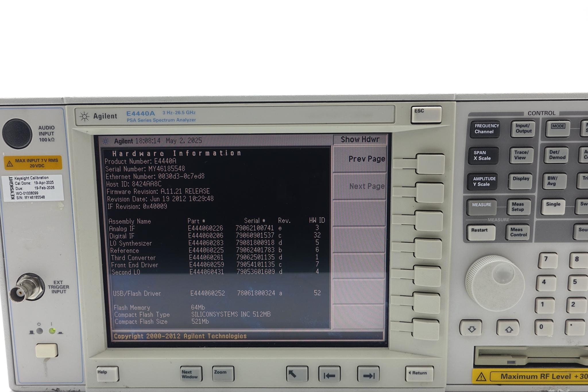Click the floppy disk drive slot
Viewport: 588px width, 392px height.
click(531, 356)
